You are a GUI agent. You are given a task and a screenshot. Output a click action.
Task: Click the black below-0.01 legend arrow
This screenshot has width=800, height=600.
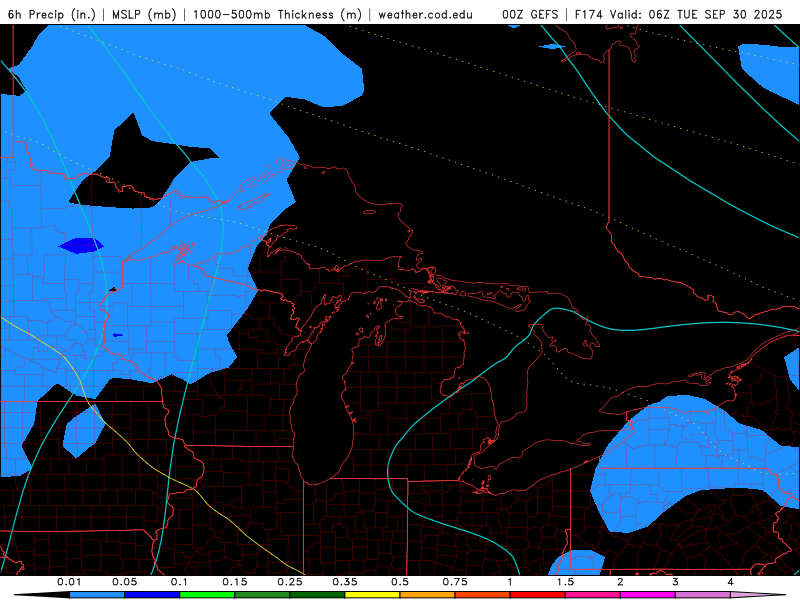coord(42,595)
